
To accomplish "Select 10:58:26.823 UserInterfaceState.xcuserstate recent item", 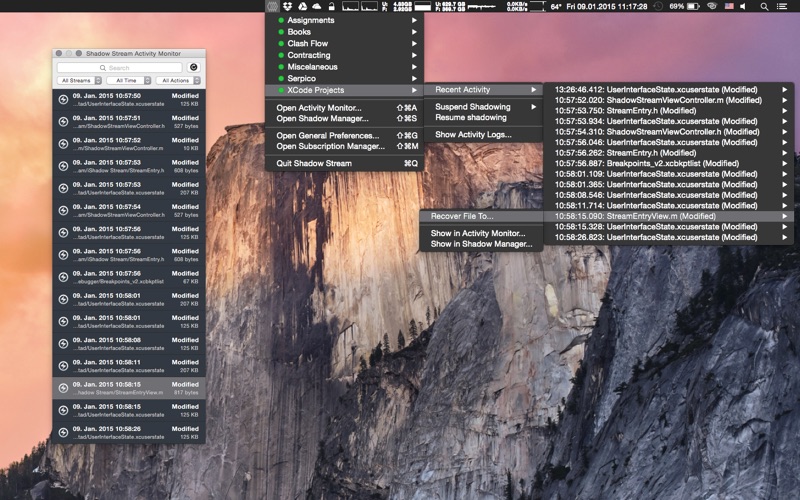I will pyautogui.click(x=669, y=237).
